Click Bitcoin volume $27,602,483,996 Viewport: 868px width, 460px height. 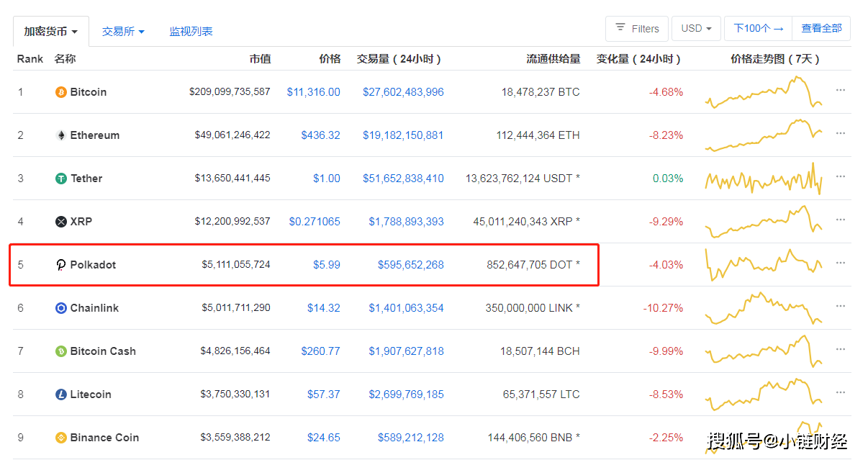click(403, 92)
